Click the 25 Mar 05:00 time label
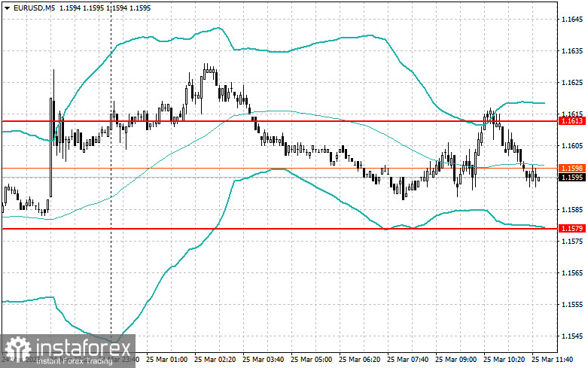The image size is (588, 368). click(311, 360)
